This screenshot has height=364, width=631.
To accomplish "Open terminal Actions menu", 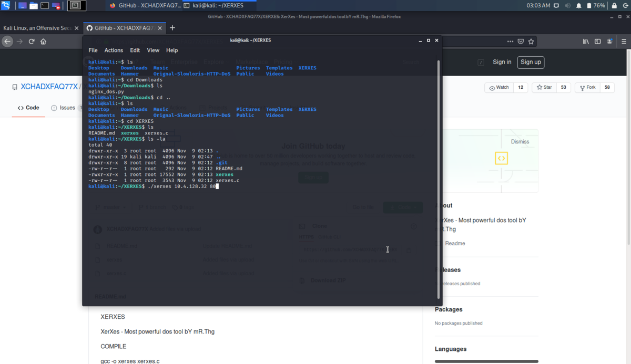I will coord(114,50).
